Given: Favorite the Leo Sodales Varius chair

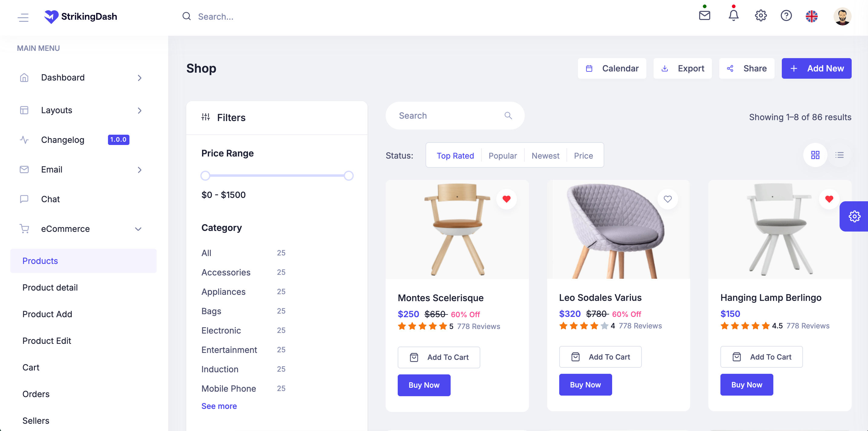Looking at the screenshot, I should click(668, 199).
